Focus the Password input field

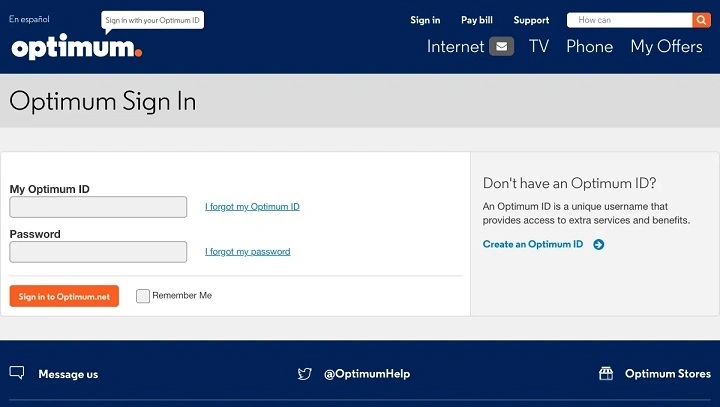click(98, 252)
